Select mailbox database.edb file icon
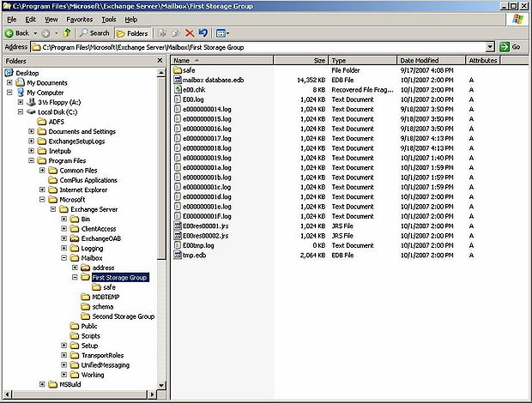This screenshot has height=403, width=532. pyautogui.click(x=178, y=80)
